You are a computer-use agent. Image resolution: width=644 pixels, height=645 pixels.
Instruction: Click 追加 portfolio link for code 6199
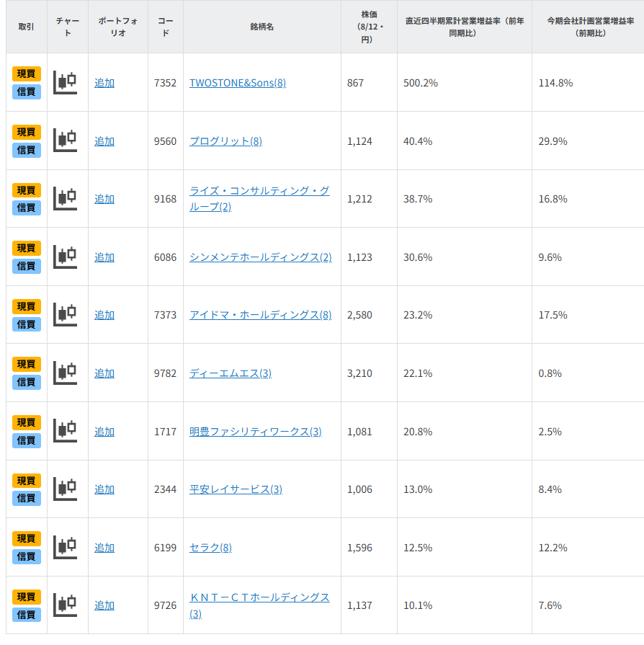pyautogui.click(x=104, y=548)
